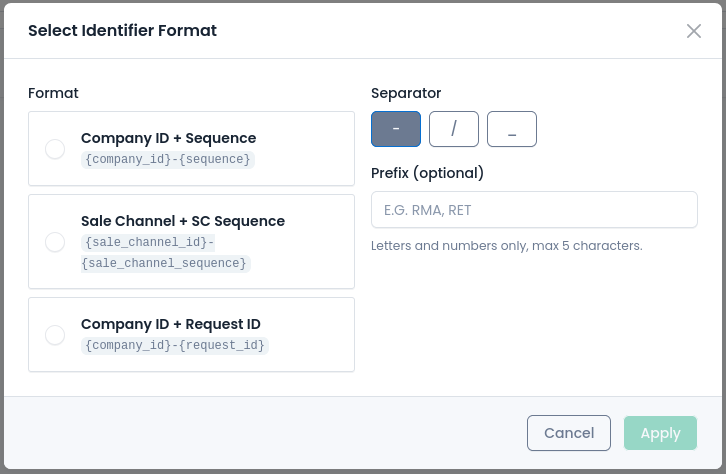Click the {company_id}-{sequence} code template

pyautogui.click(x=168, y=159)
